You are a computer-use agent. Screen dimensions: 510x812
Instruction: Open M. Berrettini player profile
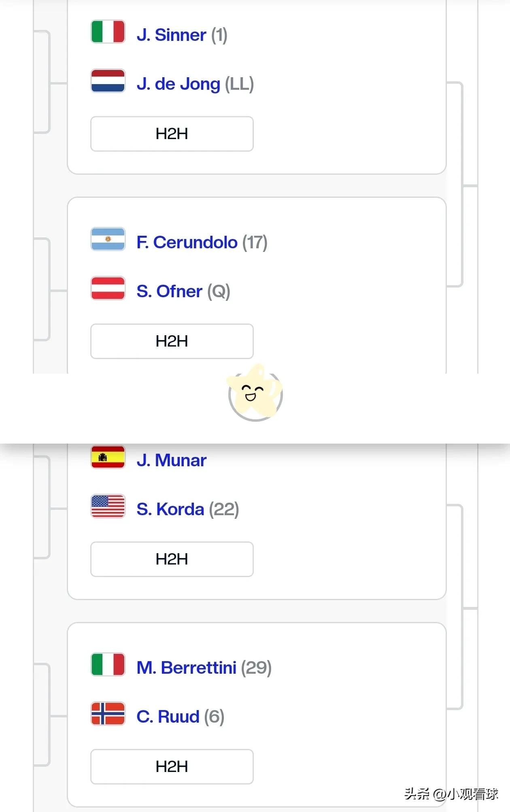coord(187,668)
